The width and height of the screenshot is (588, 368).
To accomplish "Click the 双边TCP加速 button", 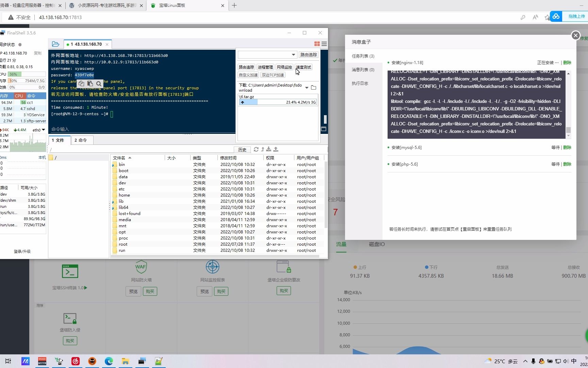I will (x=273, y=75).
